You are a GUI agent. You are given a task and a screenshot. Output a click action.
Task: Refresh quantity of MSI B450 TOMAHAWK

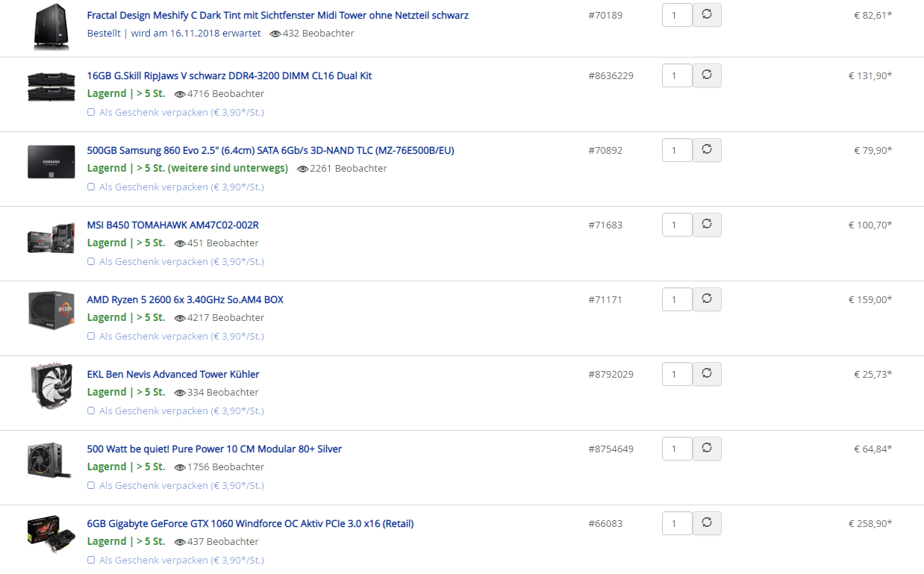[x=707, y=225]
